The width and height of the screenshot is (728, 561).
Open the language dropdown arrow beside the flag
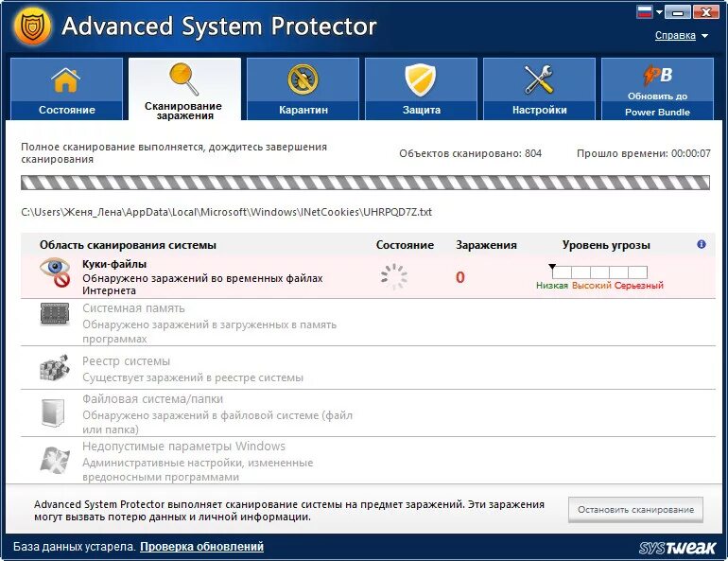click(659, 12)
